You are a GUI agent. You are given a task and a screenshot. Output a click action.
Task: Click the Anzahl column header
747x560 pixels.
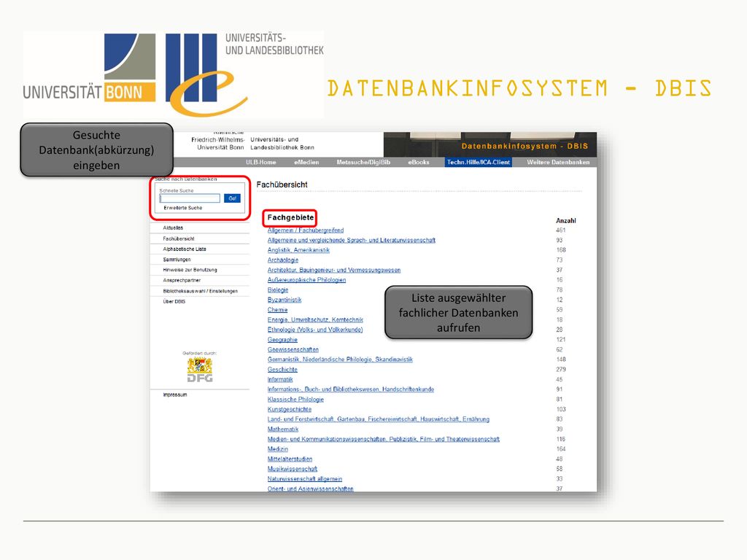pyautogui.click(x=566, y=221)
